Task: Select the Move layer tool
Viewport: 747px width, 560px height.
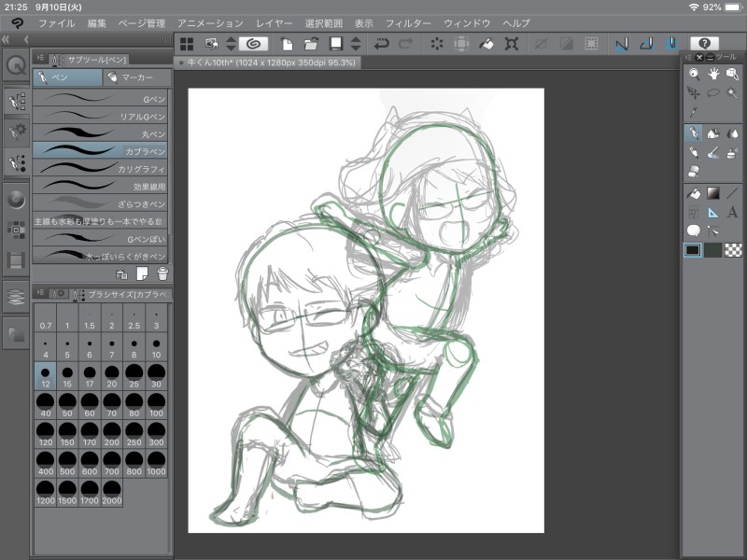Action: coord(694,92)
